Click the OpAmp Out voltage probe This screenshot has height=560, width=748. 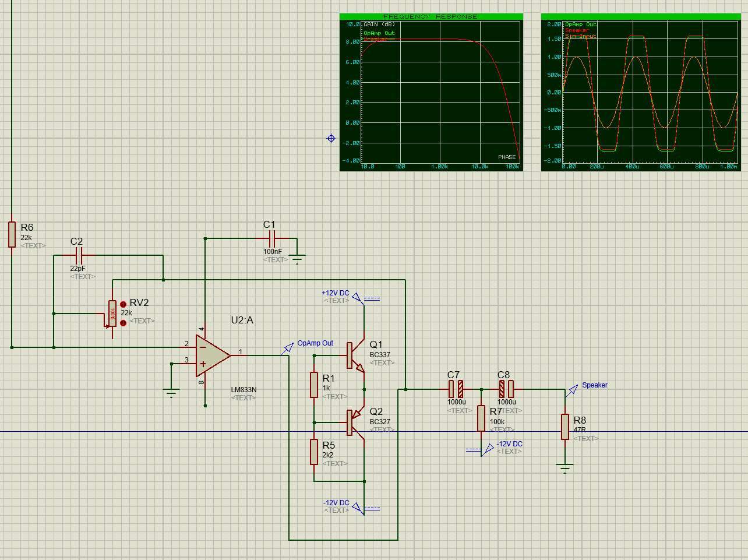[288, 348]
